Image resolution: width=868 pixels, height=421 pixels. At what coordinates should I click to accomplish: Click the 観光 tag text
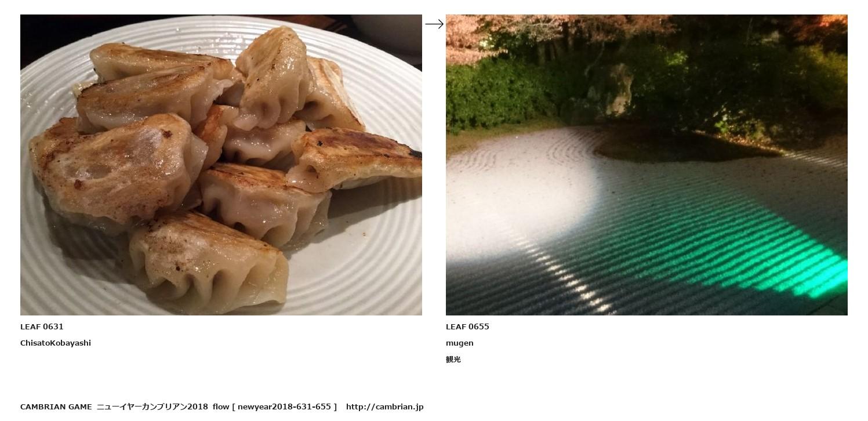[453, 360]
